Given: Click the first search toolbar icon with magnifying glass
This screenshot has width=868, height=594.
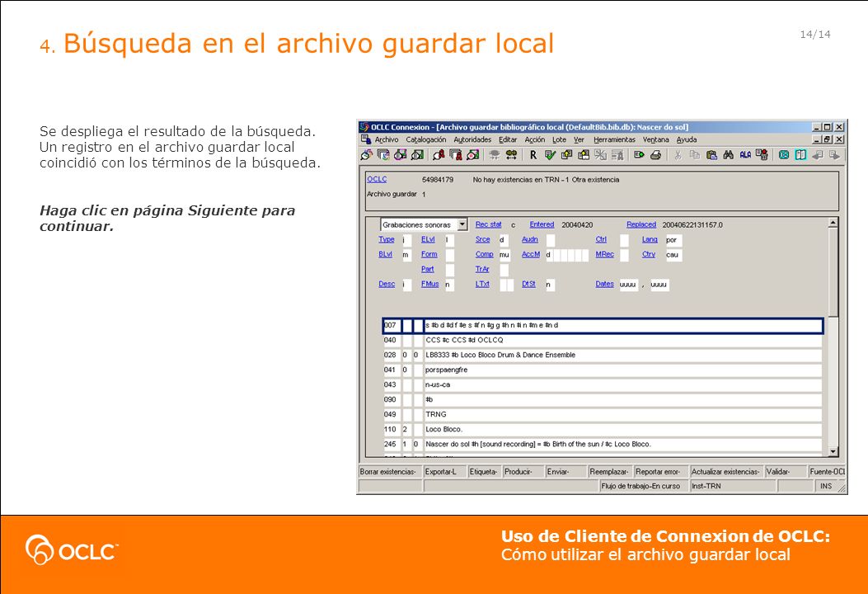Looking at the screenshot, I should tap(366, 155).
